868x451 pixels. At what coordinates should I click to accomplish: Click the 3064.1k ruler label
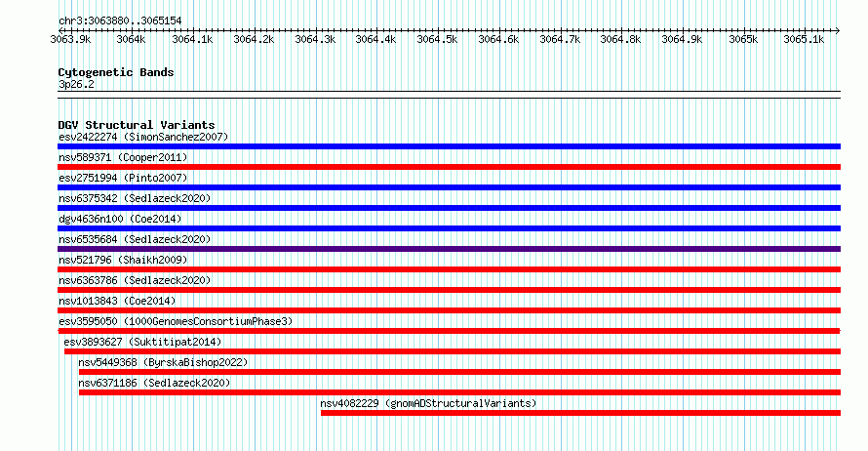(x=192, y=40)
